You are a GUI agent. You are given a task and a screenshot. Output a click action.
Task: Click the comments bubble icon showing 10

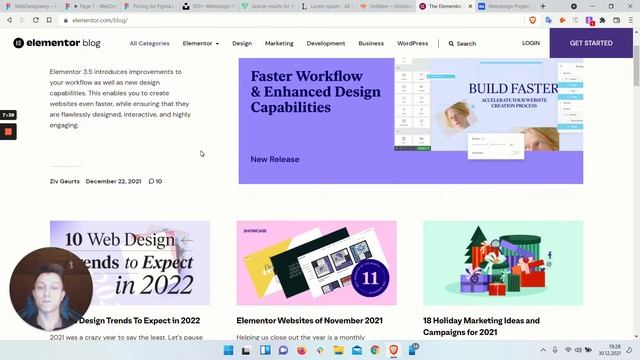pos(151,181)
